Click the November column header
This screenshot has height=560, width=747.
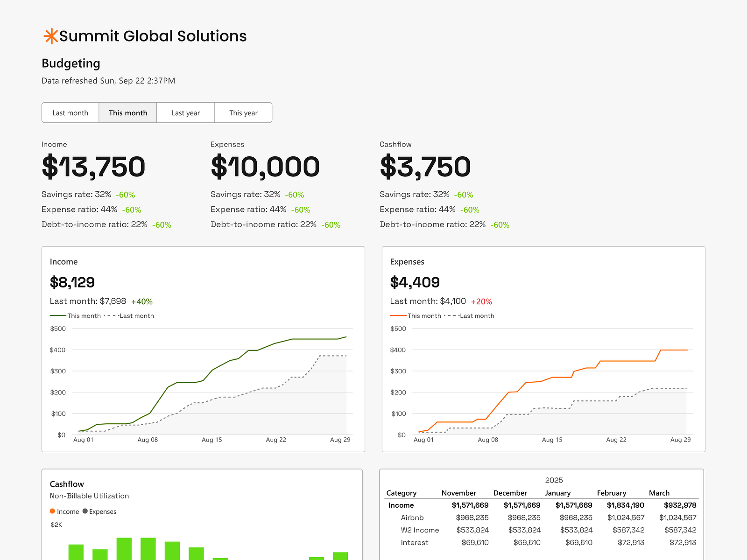point(459,493)
